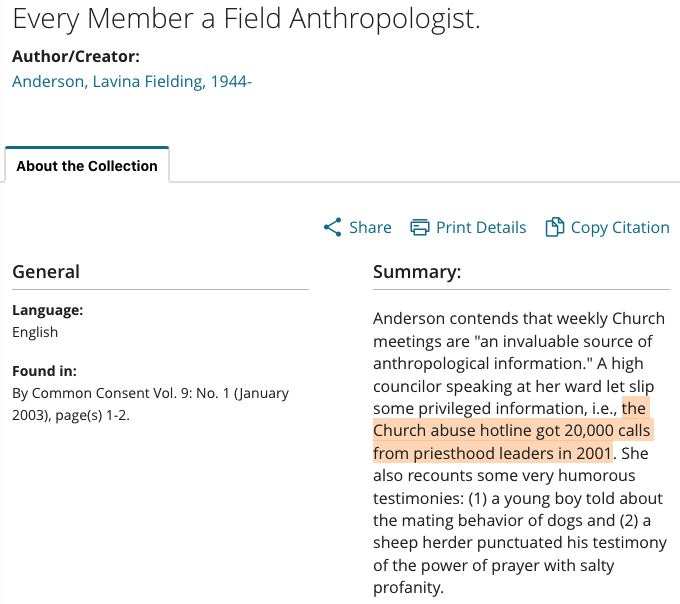Click the Author/Creator label
The width and height of the screenshot is (680, 604).
(76, 56)
